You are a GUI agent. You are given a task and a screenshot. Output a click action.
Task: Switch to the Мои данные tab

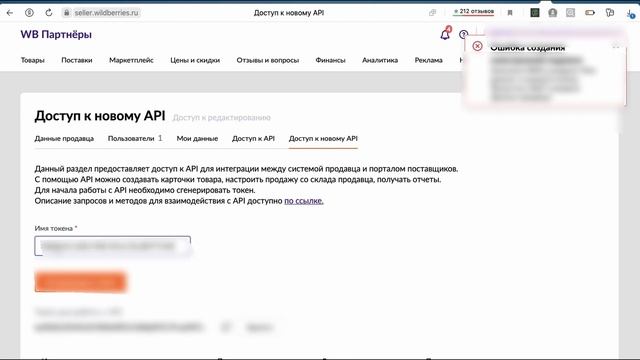[x=197, y=138]
